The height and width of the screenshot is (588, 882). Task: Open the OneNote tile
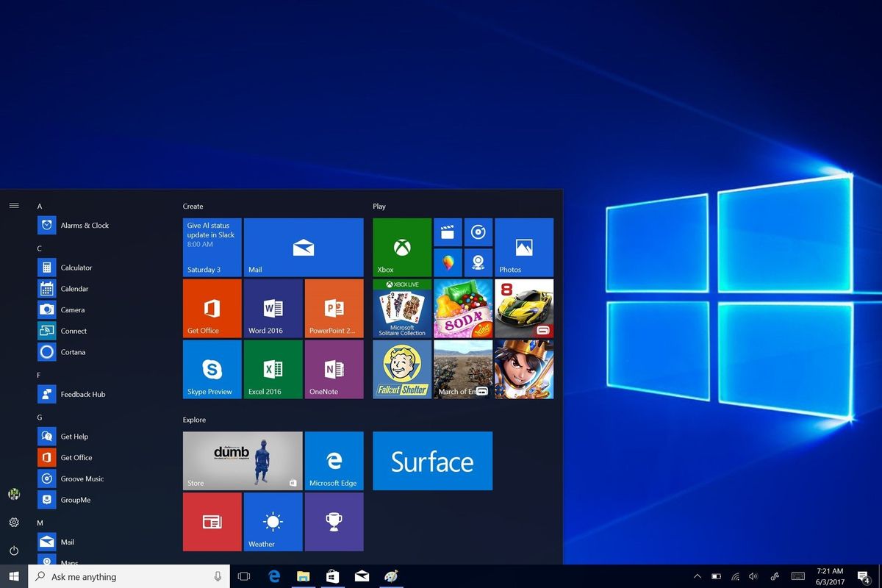pyautogui.click(x=334, y=369)
